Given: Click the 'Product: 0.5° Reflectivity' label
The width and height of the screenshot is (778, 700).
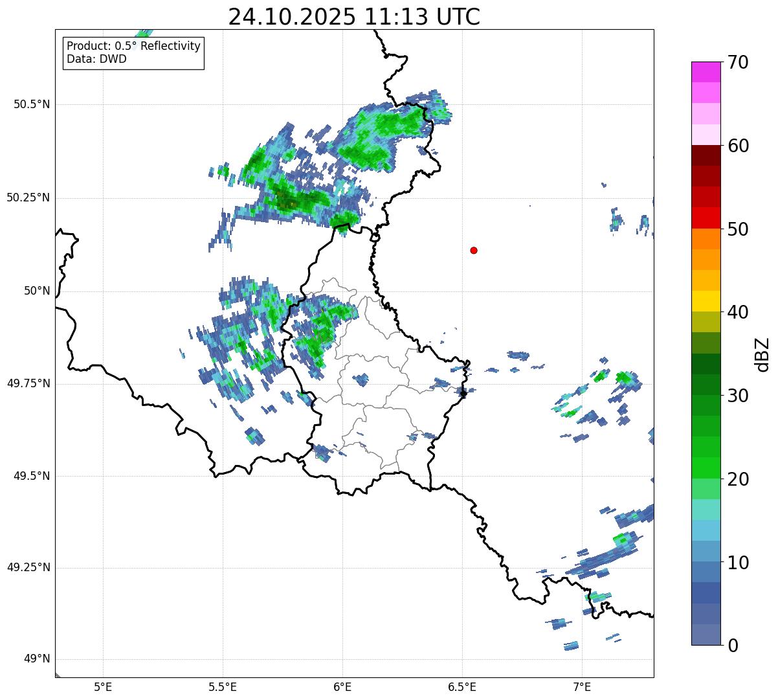Looking at the screenshot, I should (x=133, y=47).
